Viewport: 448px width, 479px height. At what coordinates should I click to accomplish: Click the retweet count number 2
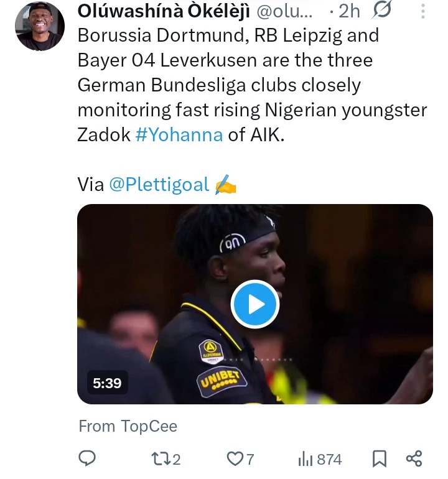(x=177, y=459)
